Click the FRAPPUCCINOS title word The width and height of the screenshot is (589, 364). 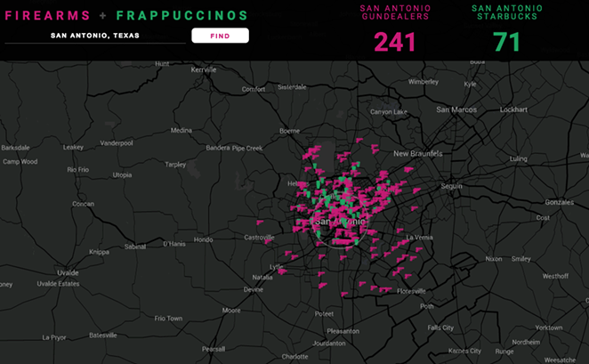pyautogui.click(x=182, y=15)
